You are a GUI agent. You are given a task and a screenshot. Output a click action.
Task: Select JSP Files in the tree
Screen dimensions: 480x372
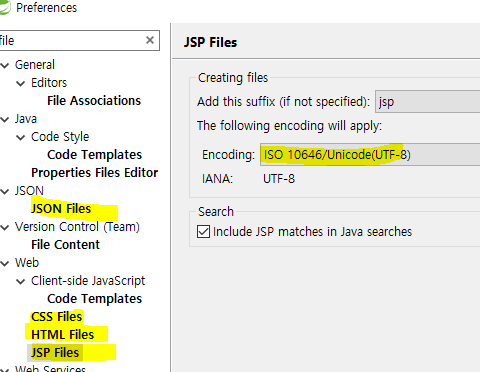55,353
